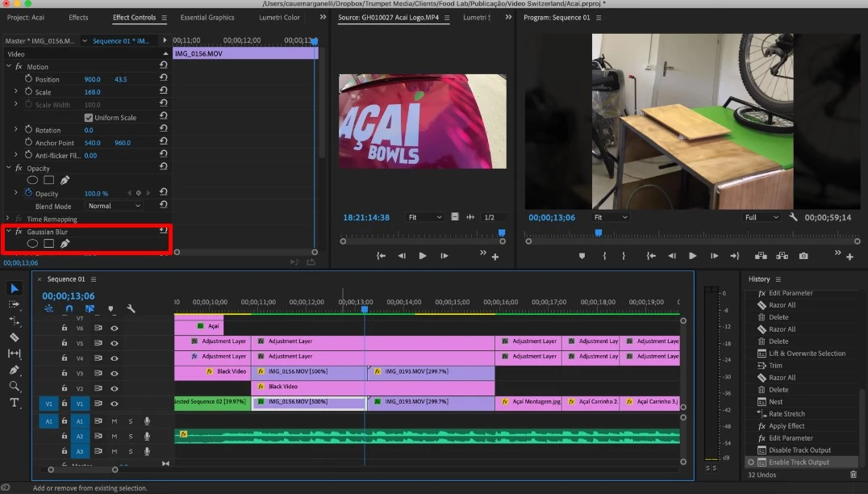Pick the Zoom tool magnifier

coord(14,386)
